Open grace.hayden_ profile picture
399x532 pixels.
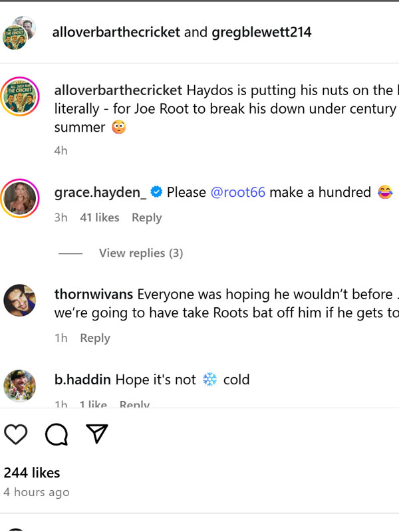point(20,198)
